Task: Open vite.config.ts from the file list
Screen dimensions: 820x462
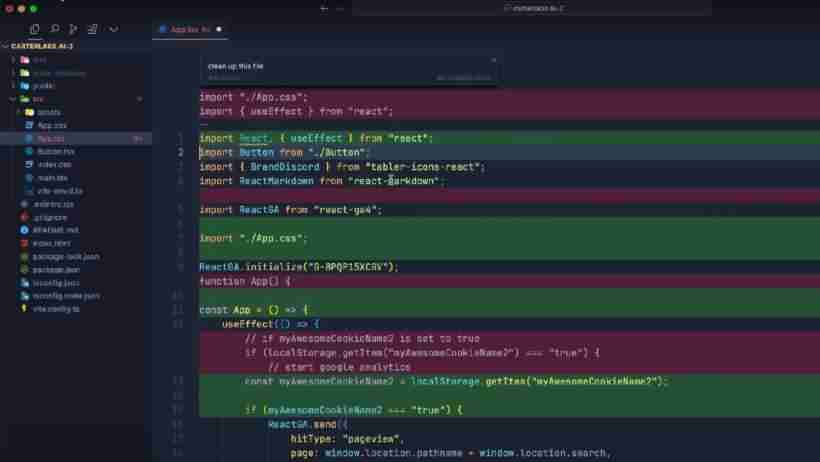Action: coord(57,309)
